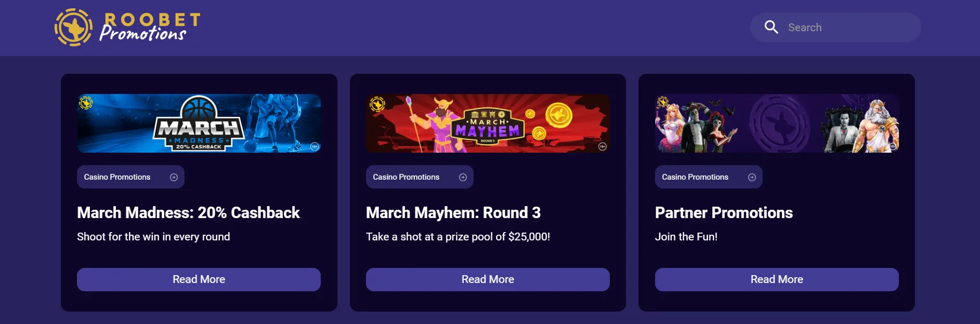Open the March Mayhem: Round 3 title
The height and width of the screenshot is (324, 980).
pyautogui.click(x=453, y=213)
